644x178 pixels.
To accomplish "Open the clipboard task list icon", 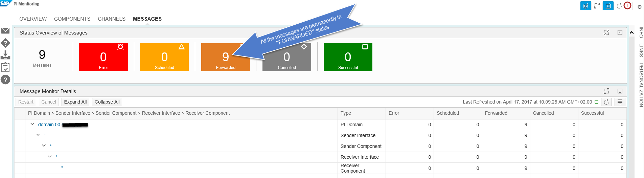I will pyautogui.click(x=5, y=67).
